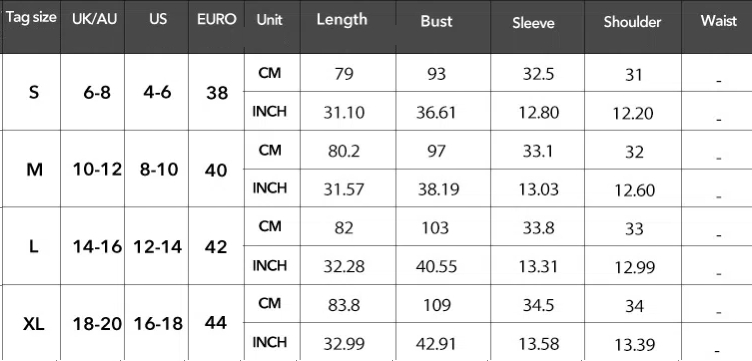Click the 13.39 shoulder inch value
Viewport: 752px width, 361px height.
[634, 344]
